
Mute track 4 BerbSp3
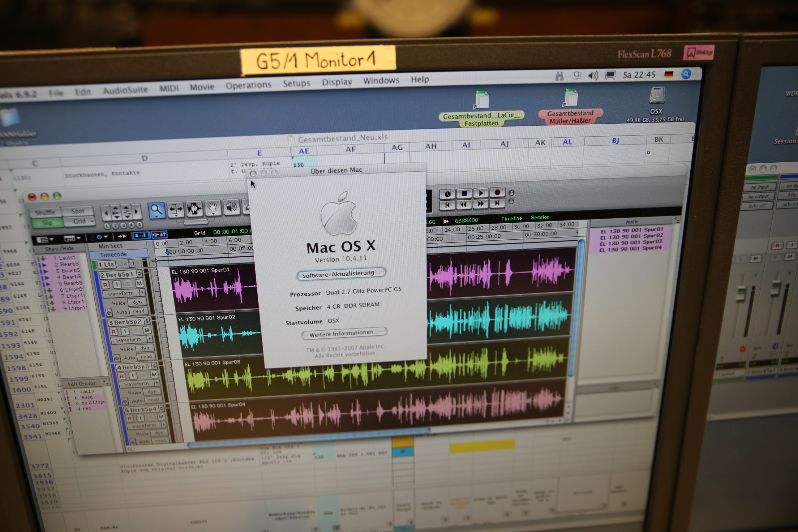coord(154,375)
